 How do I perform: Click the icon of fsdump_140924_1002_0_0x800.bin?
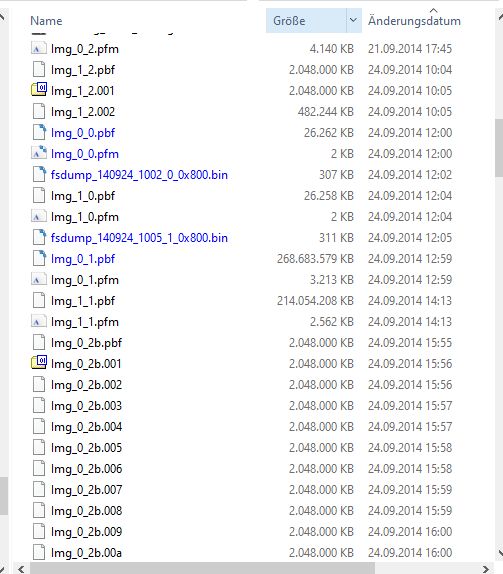coord(39,174)
